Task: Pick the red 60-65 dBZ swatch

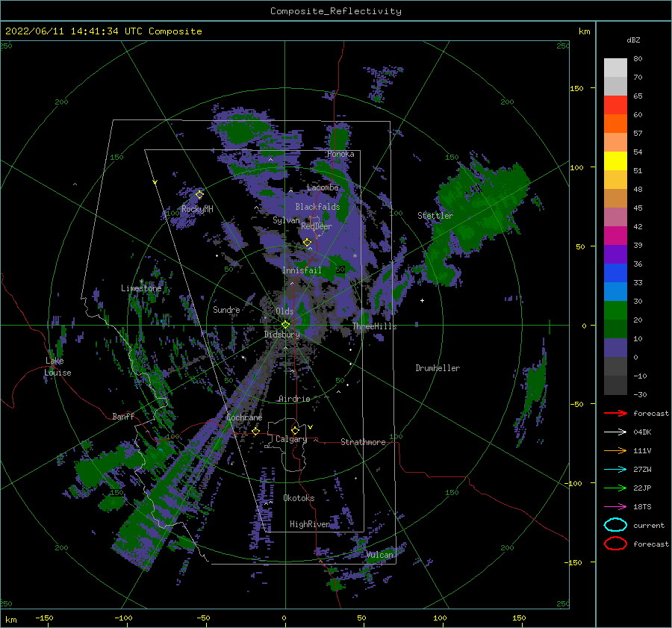Action: click(615, 105)
